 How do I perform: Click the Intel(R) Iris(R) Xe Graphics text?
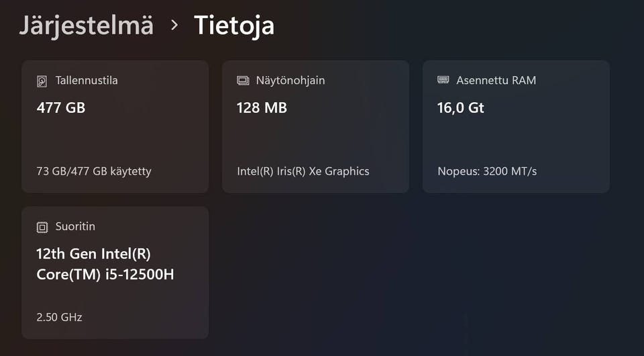point(303,171)
